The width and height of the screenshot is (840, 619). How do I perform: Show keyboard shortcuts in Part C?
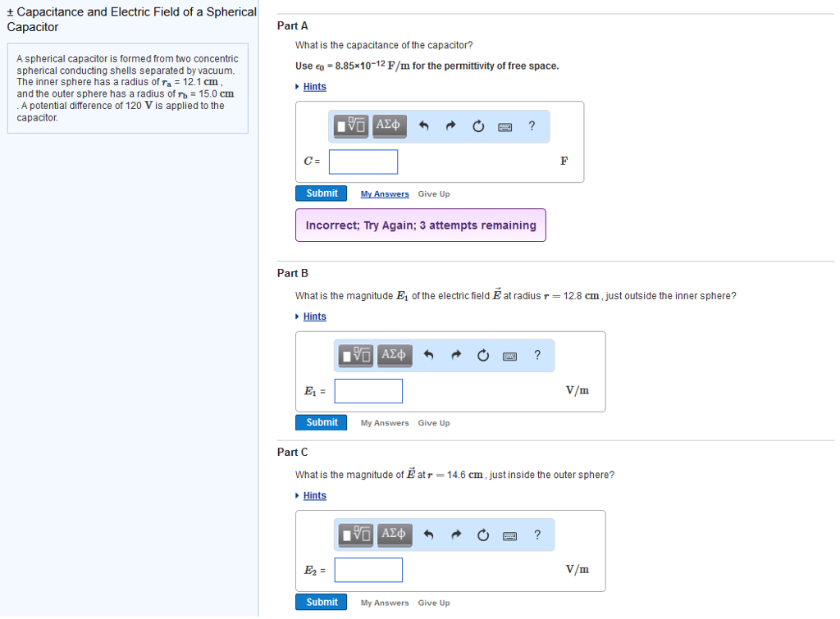tap(509, 535)
